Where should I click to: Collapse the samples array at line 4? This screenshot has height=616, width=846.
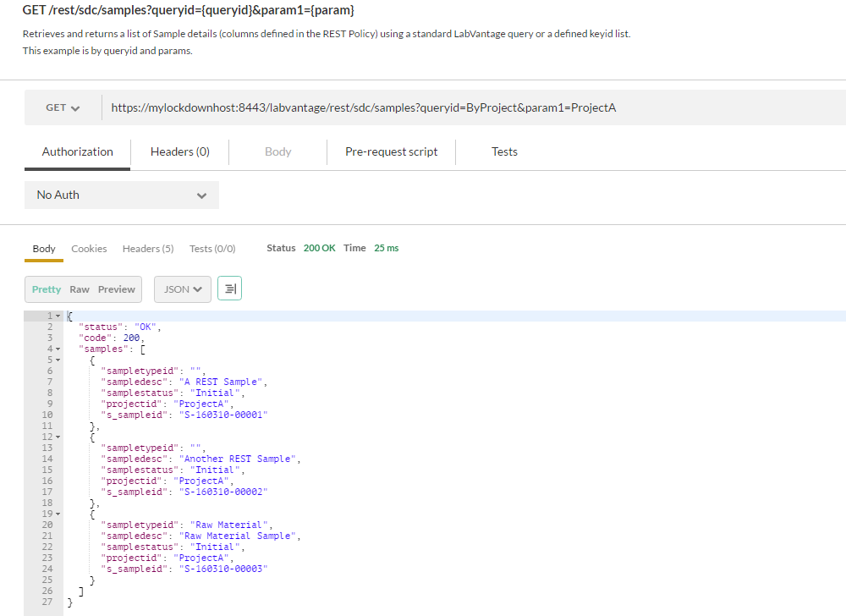click(x=58, y=349)
